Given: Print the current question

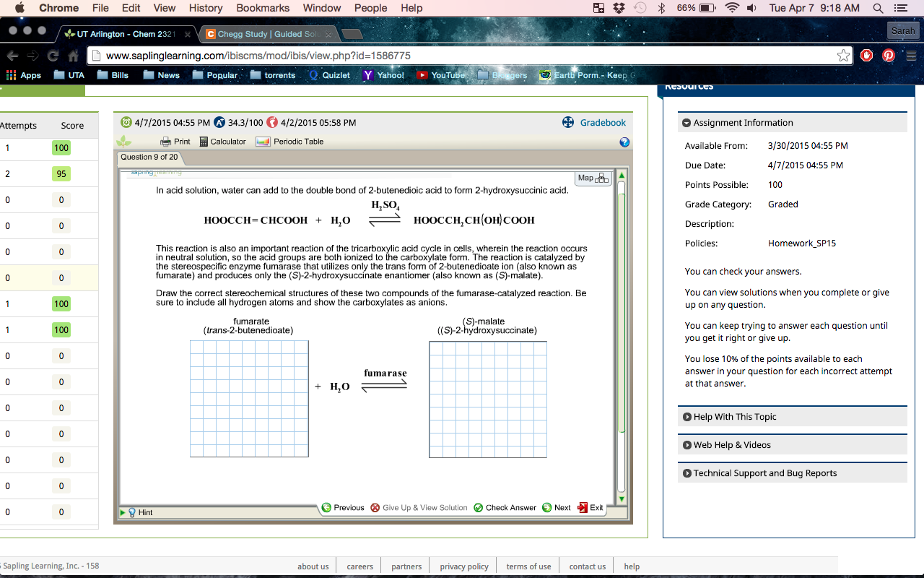Looking at the screenshot, I should click(175, 142).
